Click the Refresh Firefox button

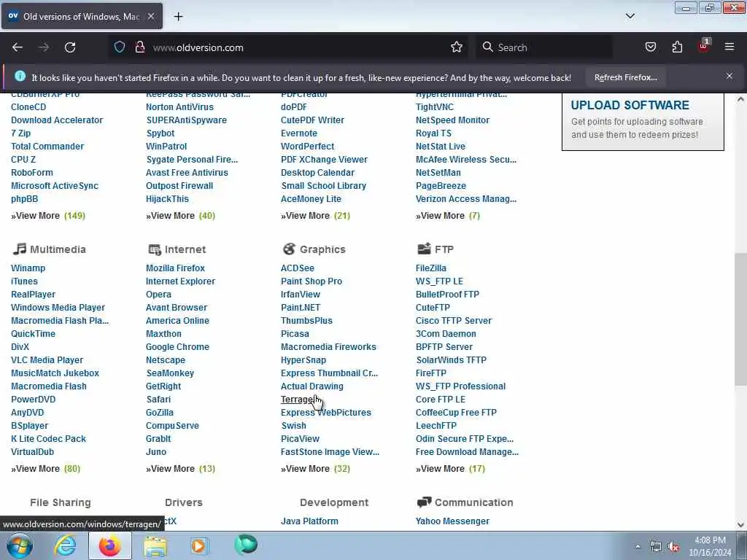coord(625,77)
